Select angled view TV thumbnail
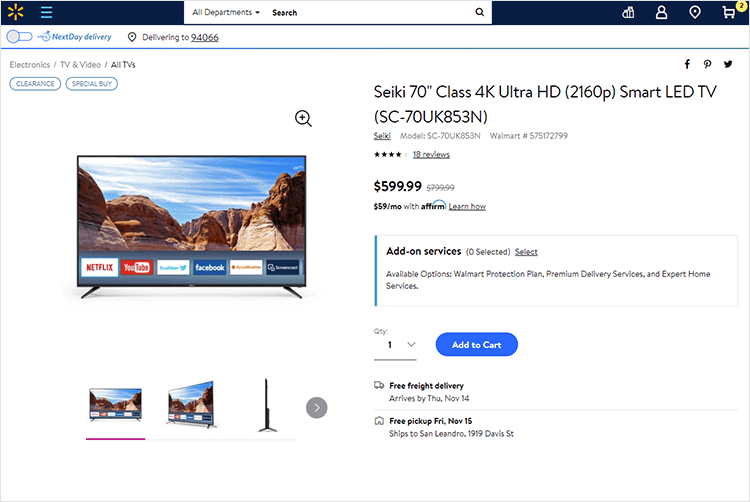 pos(191,404)
